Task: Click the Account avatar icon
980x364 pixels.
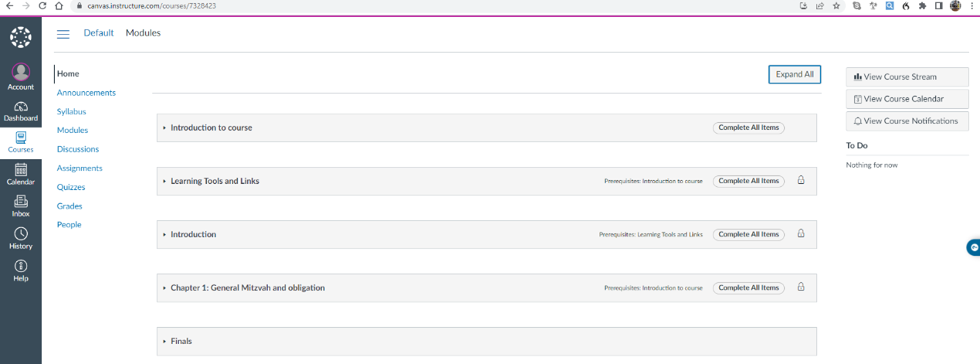Action: 21,72
